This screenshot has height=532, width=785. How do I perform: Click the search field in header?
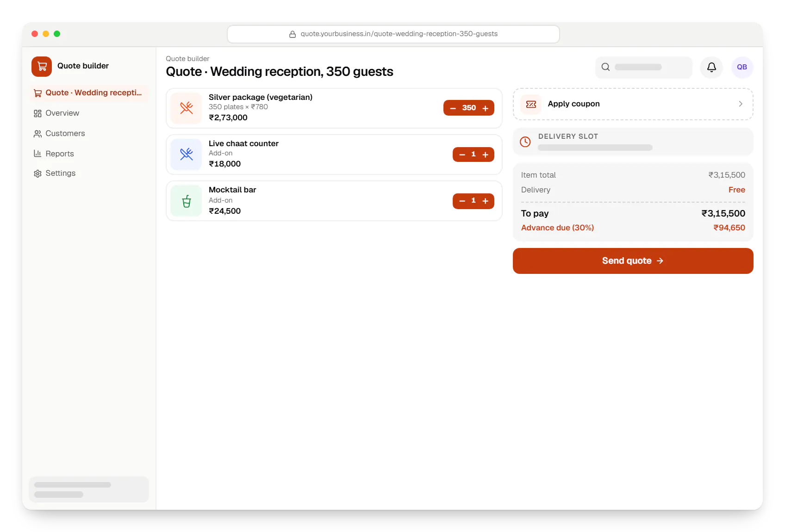[643, 68]
